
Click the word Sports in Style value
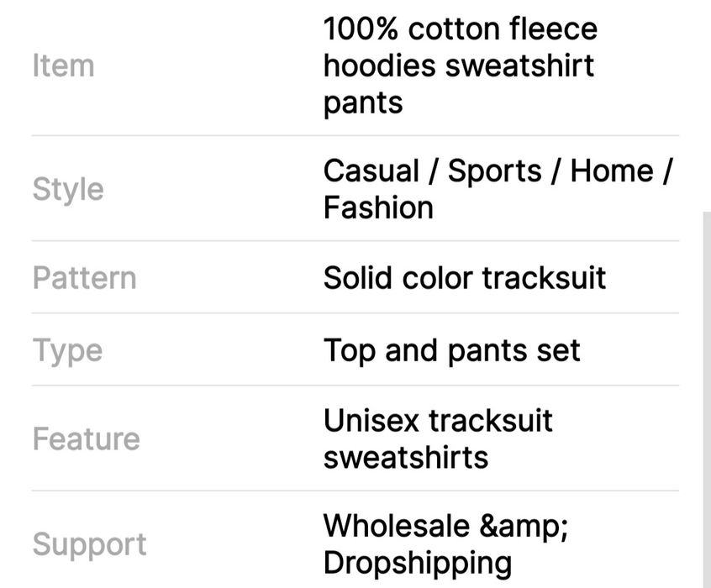coord(494,171)
